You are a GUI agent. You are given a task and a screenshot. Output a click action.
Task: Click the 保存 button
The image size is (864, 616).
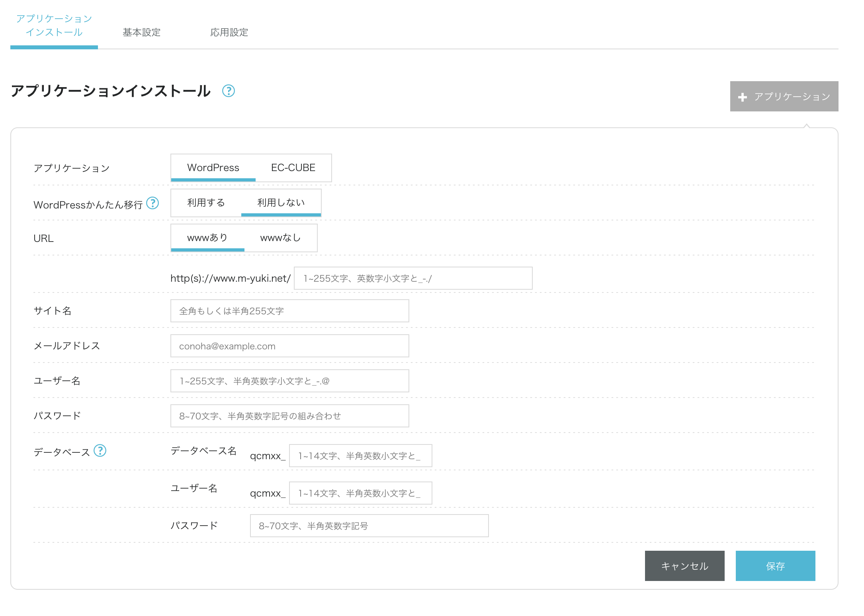click(775, 566)
